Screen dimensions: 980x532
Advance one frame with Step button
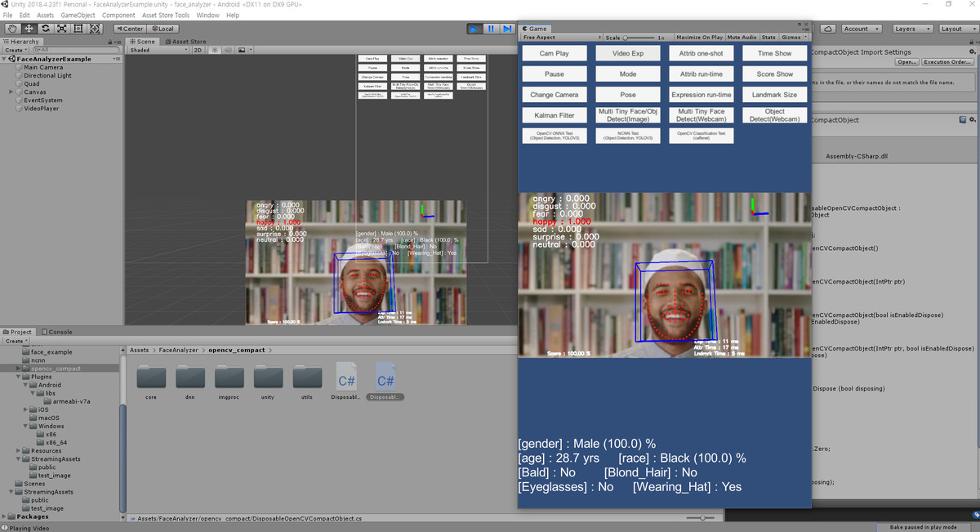coord(507,29)
